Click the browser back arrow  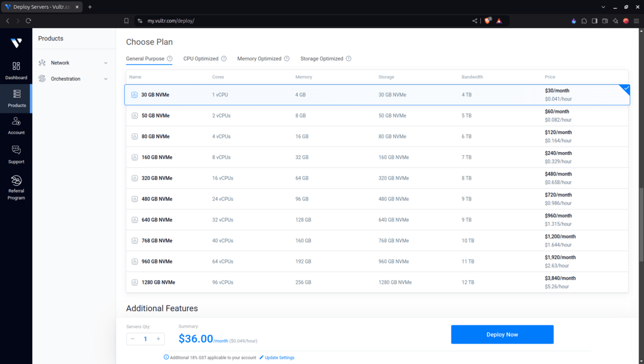pyautogui.click(x=8, y=21)
